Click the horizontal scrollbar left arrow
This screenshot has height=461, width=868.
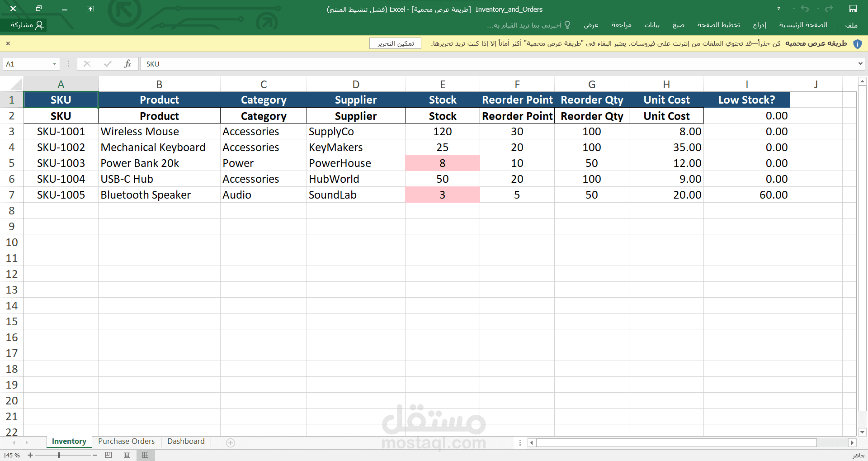pos(532,442)
